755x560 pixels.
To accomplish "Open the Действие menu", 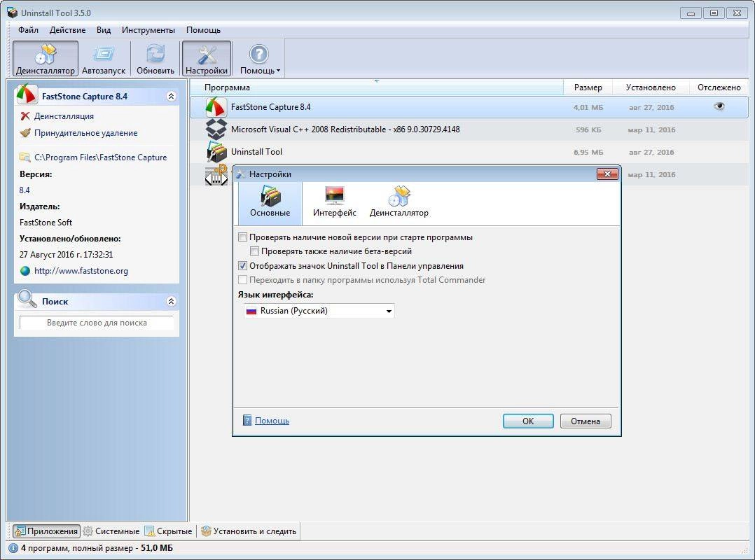I will pos(67,30).
